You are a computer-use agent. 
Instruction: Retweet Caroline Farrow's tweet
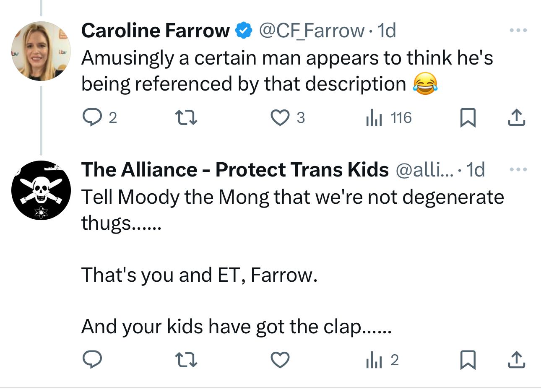point(186,117)
